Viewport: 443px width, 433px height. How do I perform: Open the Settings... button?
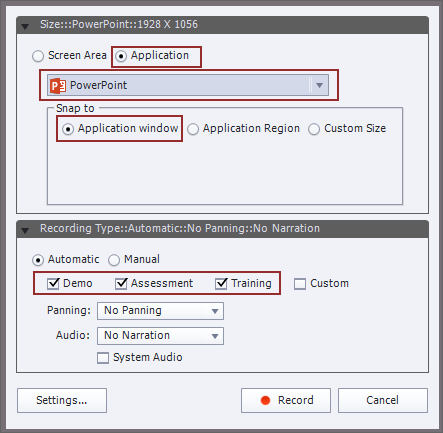tap(62, 400)
